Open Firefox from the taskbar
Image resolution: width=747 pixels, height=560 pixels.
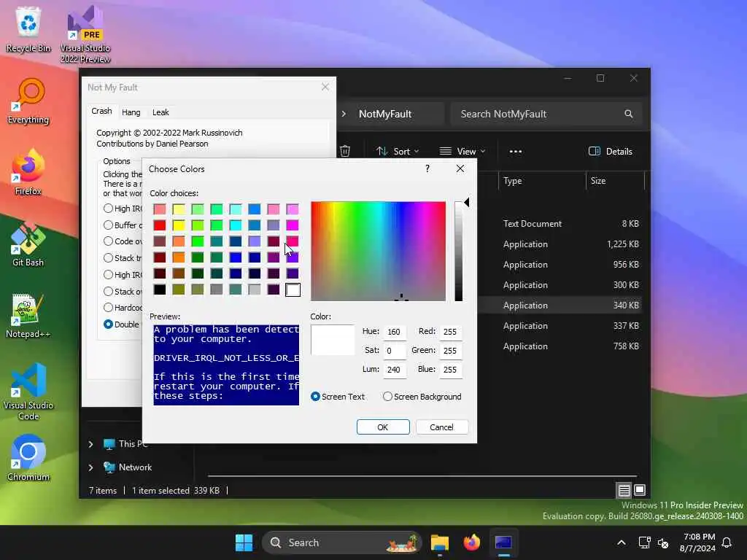tap(472, 542)
